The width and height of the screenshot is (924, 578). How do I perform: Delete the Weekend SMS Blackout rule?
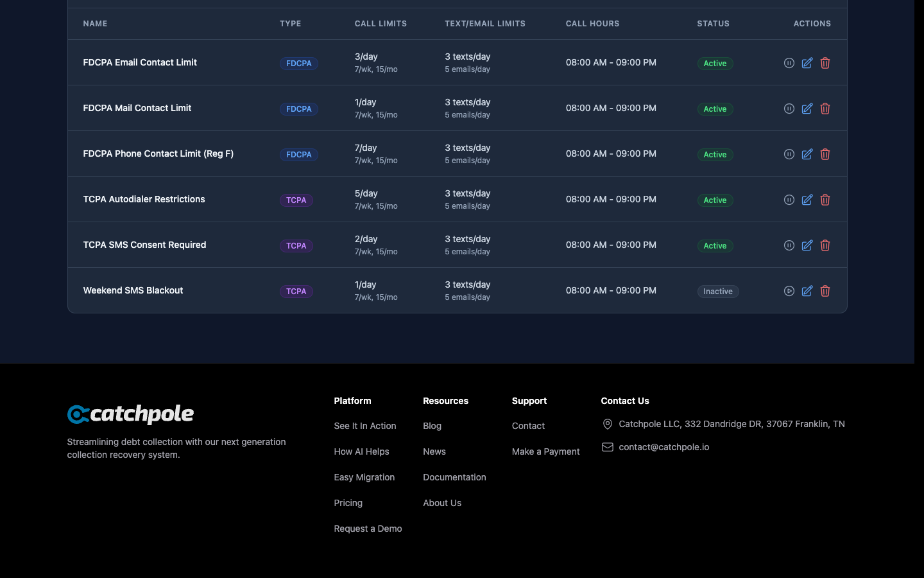pyautogui.click(x=825, y=291)
